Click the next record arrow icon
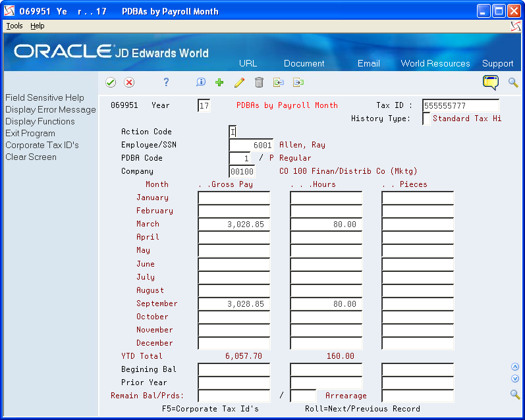525x420 pixels. pos(298,82)
